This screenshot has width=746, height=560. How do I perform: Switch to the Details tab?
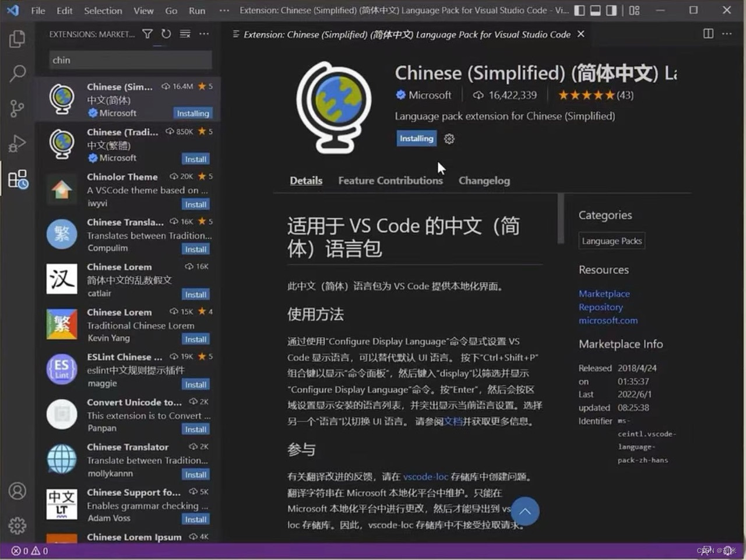(306, 181)
